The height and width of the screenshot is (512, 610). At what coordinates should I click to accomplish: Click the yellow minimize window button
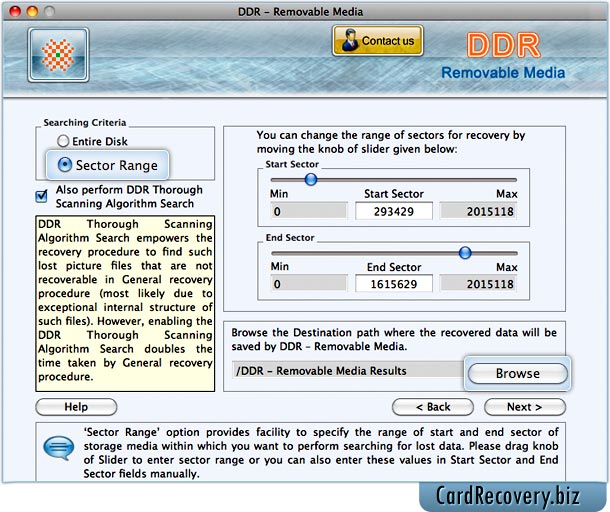[x=32, y=11]
